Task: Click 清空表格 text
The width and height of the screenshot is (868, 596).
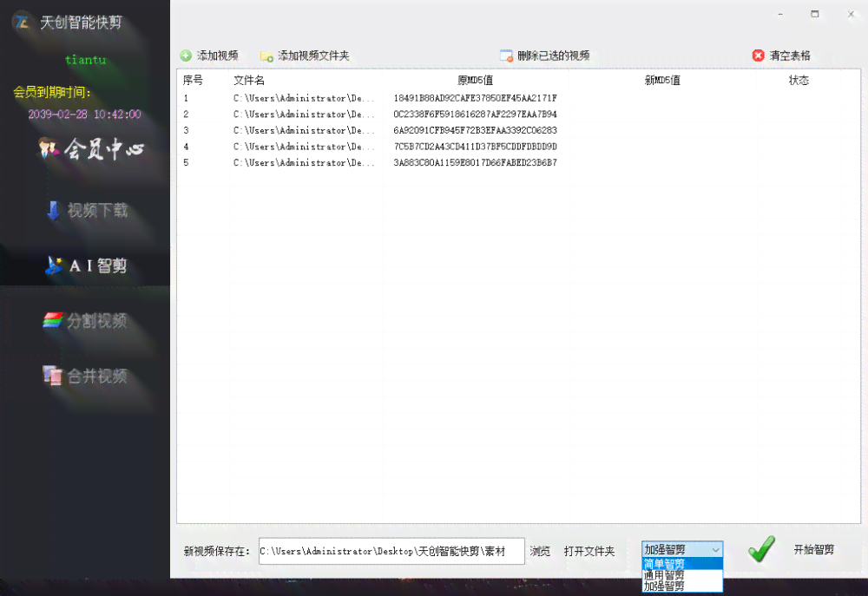Action: pos(790,56)
